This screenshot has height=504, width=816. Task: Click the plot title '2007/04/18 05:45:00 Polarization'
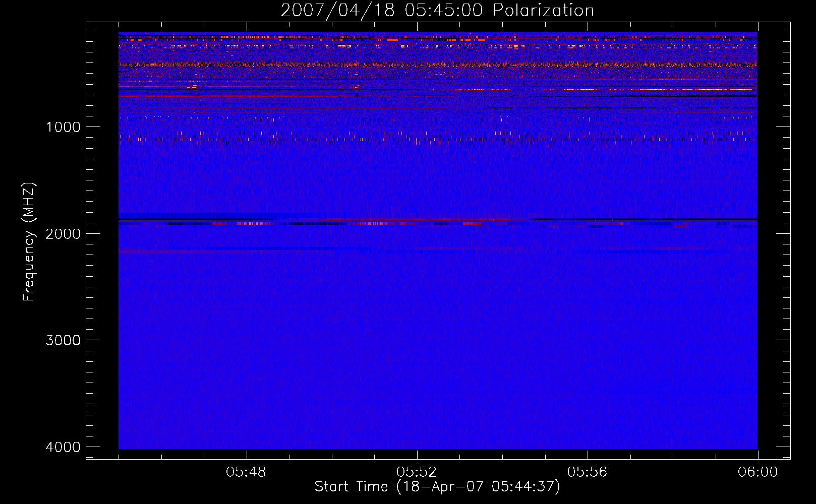[437, 11]
